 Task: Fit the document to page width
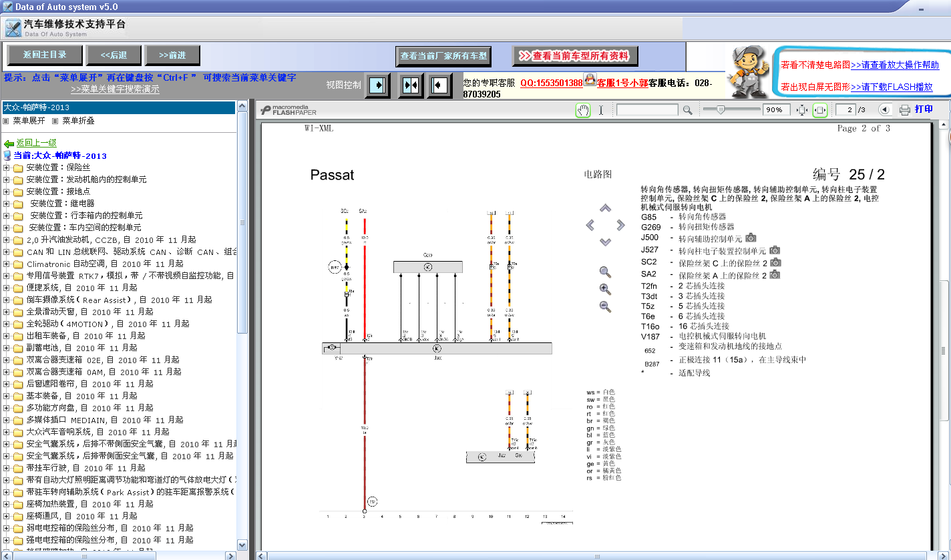point(820,110)
